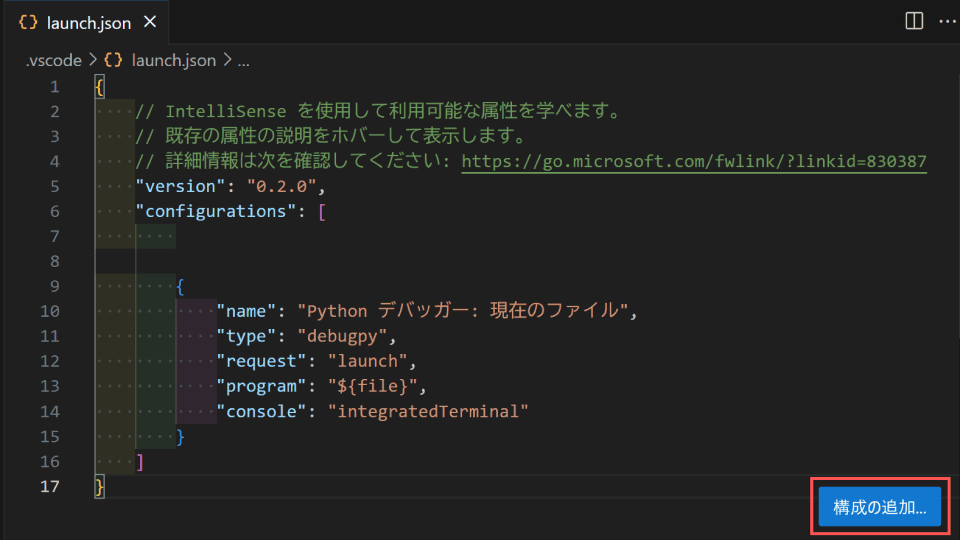The height and width of the screenshot is (540, 960).
Task: Open launch.json breadcrumb item
Action: [174, 60]
